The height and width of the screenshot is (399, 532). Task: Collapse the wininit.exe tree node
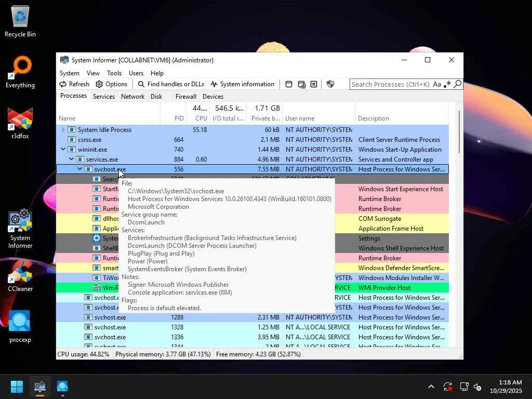click(x=63, y=149)
